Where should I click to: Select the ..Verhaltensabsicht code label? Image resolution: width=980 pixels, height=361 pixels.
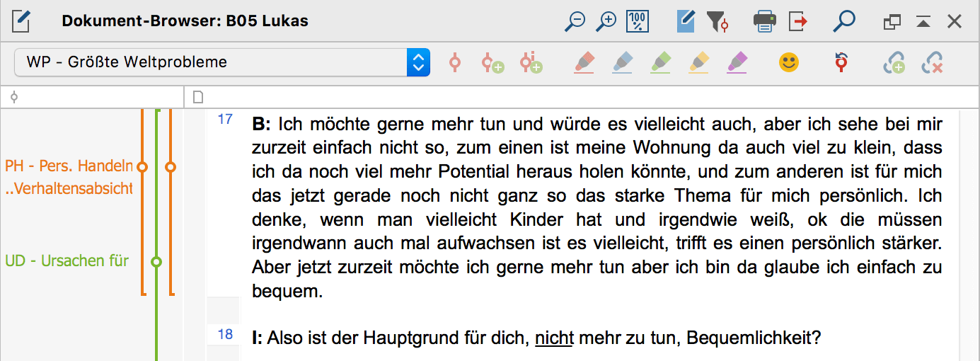click(x=69, y=189)
